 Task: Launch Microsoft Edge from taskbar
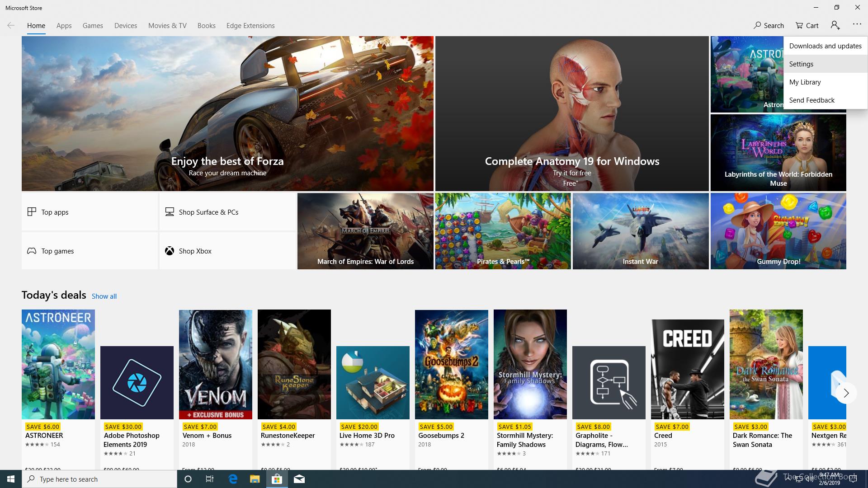click(x=233, y=479)
